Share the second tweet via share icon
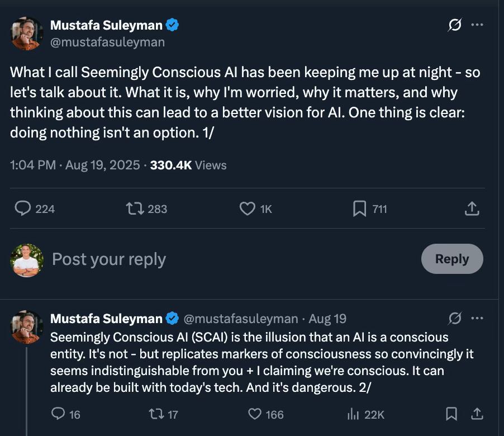Viewport: 504px width, 436px height. (x=477, y=414)
